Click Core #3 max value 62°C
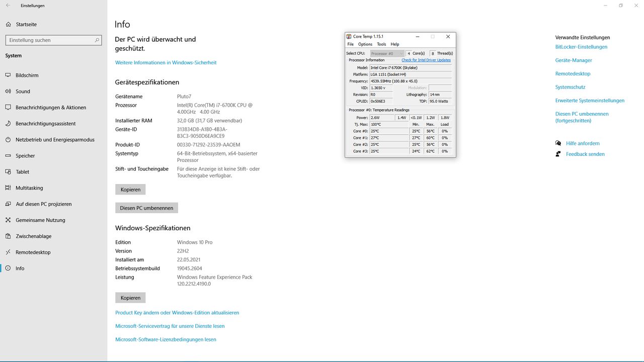The width and height of the screenshot is (644, 362). 430,151
